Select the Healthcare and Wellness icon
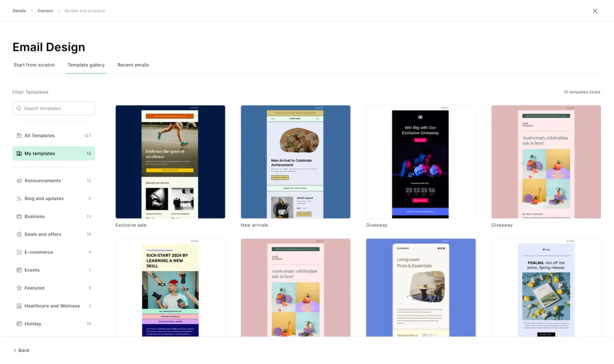The image size is (614, 364). click(19, 305)
